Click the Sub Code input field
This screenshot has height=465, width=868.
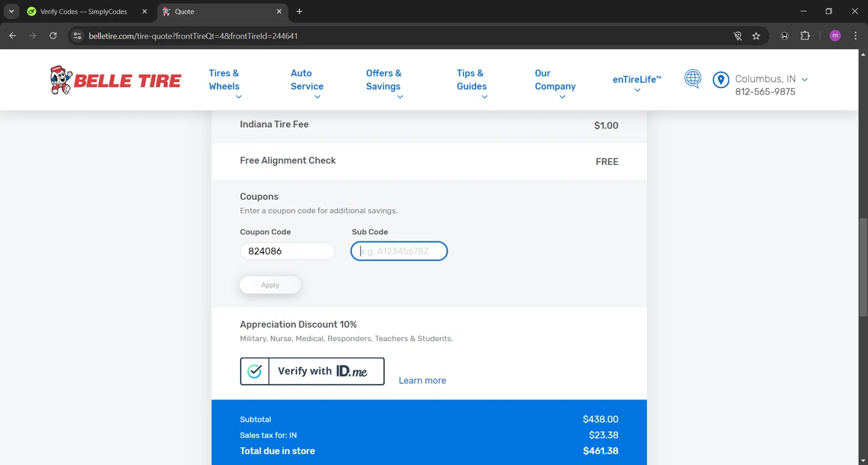[x=399, y=252]
